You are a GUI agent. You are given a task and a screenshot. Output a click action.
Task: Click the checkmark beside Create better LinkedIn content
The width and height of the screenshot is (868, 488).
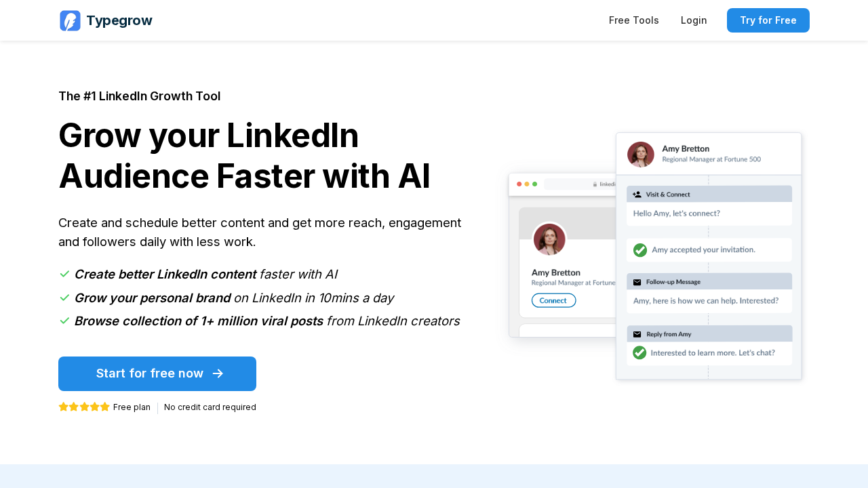[x=65, y=274]
